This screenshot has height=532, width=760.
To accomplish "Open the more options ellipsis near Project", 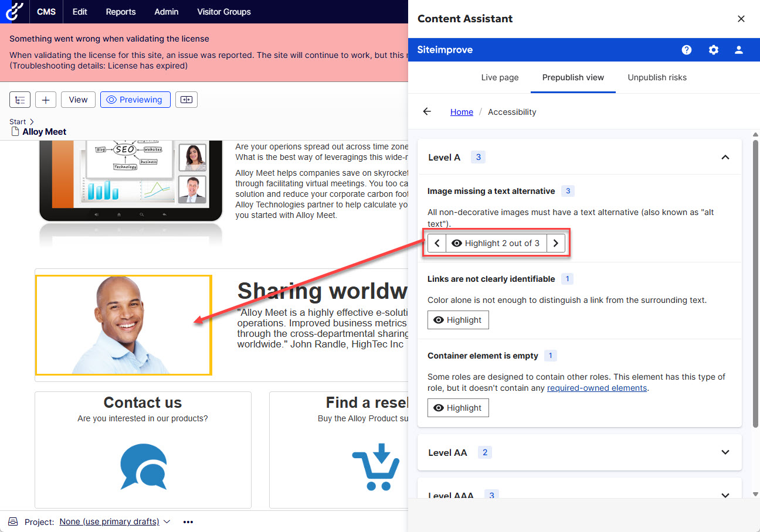I will (188, 521).
